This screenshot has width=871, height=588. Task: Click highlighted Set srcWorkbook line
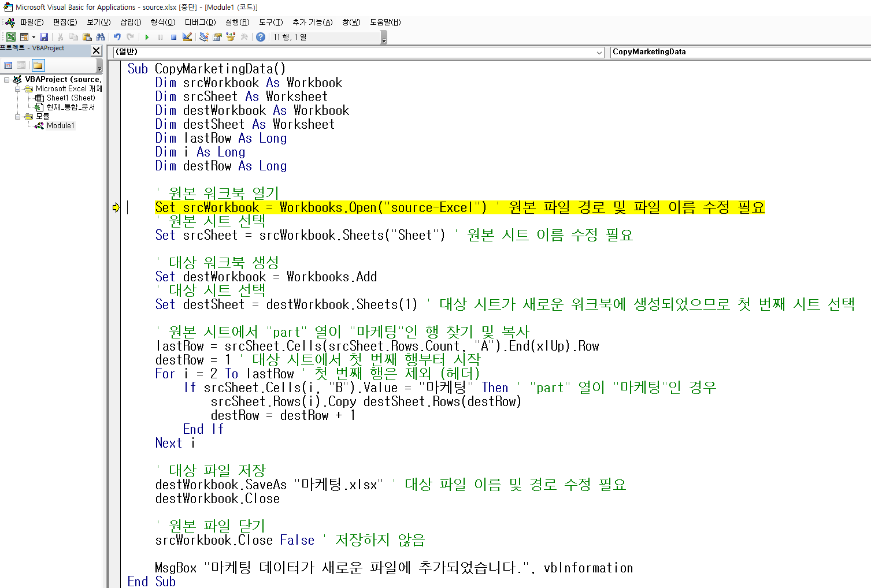459,207
